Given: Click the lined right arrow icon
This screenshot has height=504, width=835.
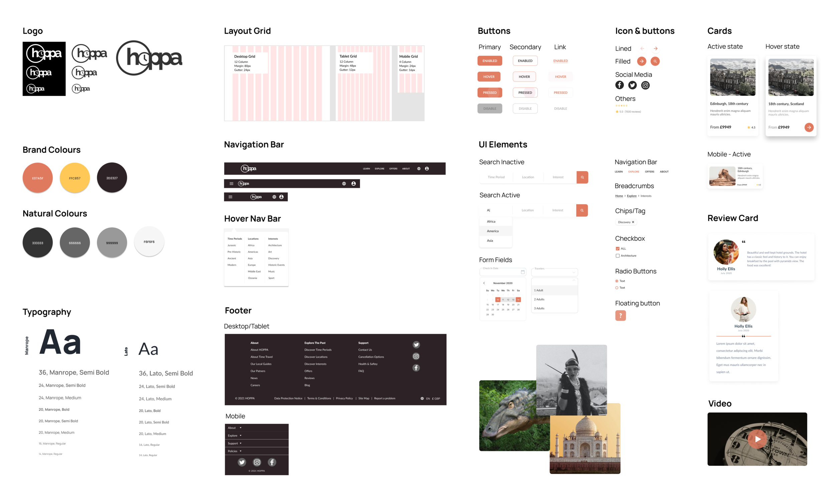Looking at the screenshot, I should [x=655, y=48].
